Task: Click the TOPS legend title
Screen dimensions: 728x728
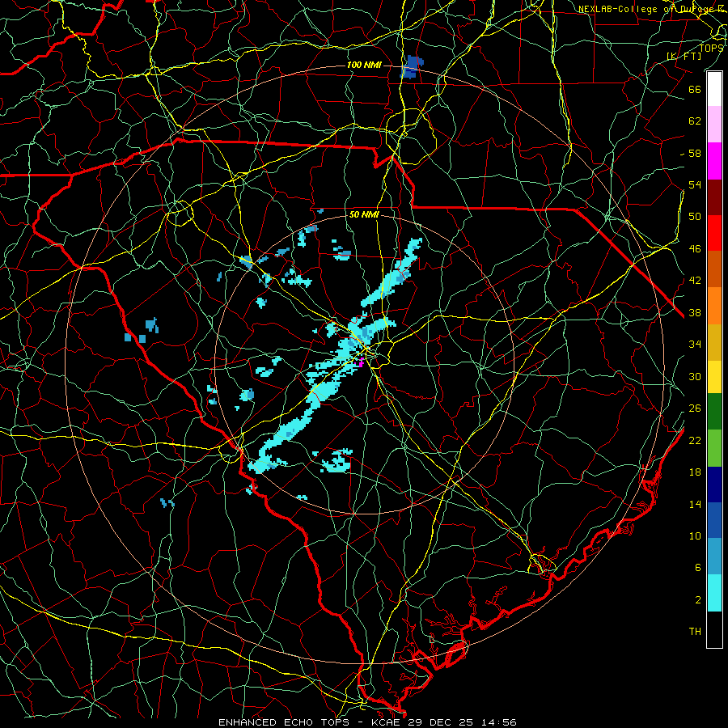Action: (x=711, y=49)
